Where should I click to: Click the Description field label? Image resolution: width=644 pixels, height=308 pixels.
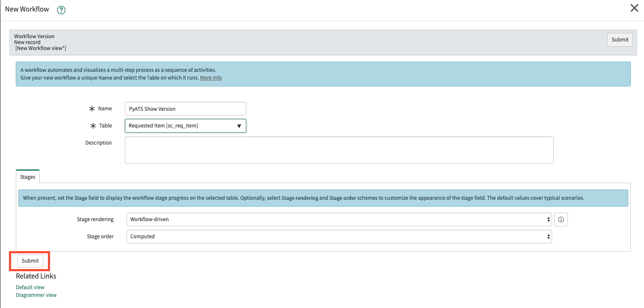pyautogui.click(x=98, y=143)
